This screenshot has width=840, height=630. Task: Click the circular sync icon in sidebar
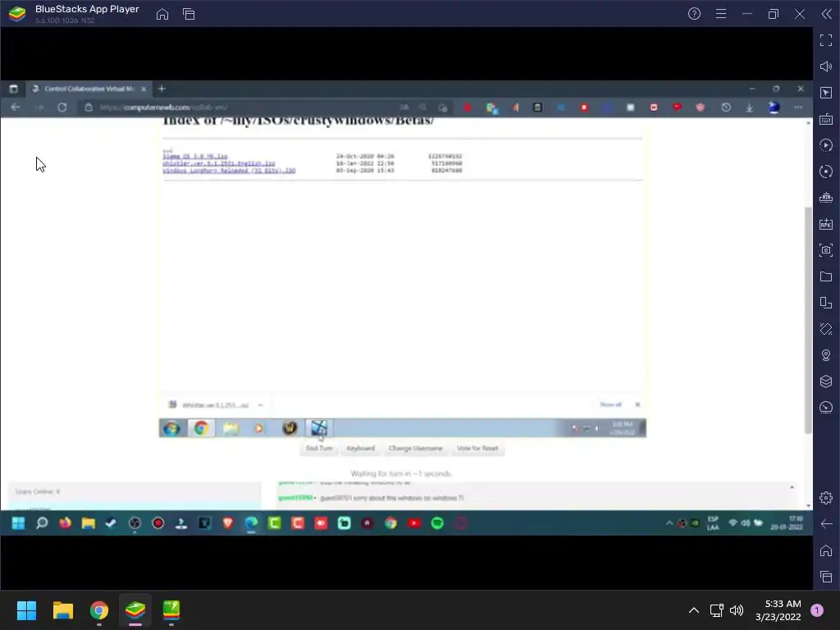point(826,171)
